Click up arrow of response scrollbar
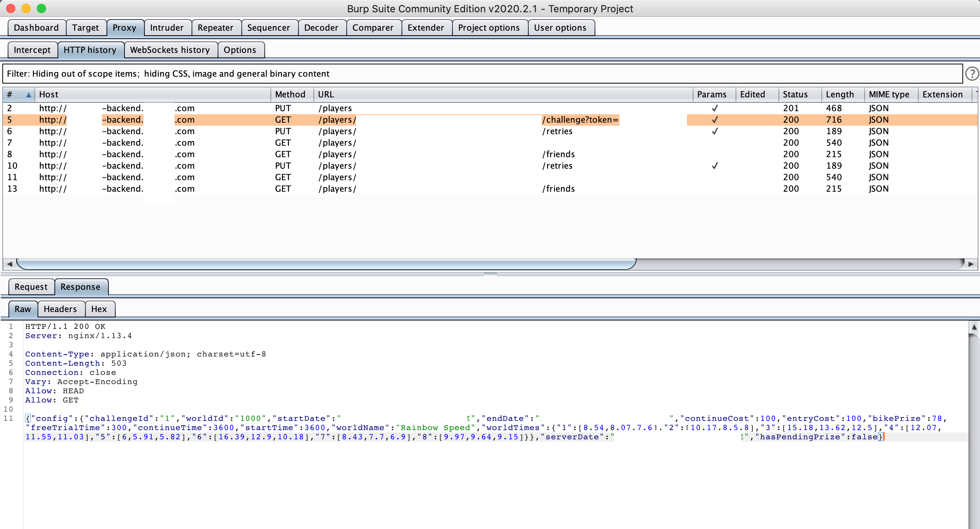 click(974, 327)
